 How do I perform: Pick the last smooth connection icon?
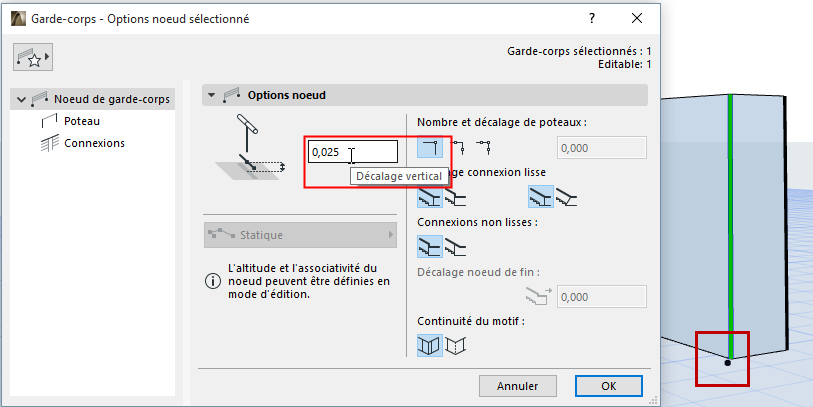coord(567,197)
